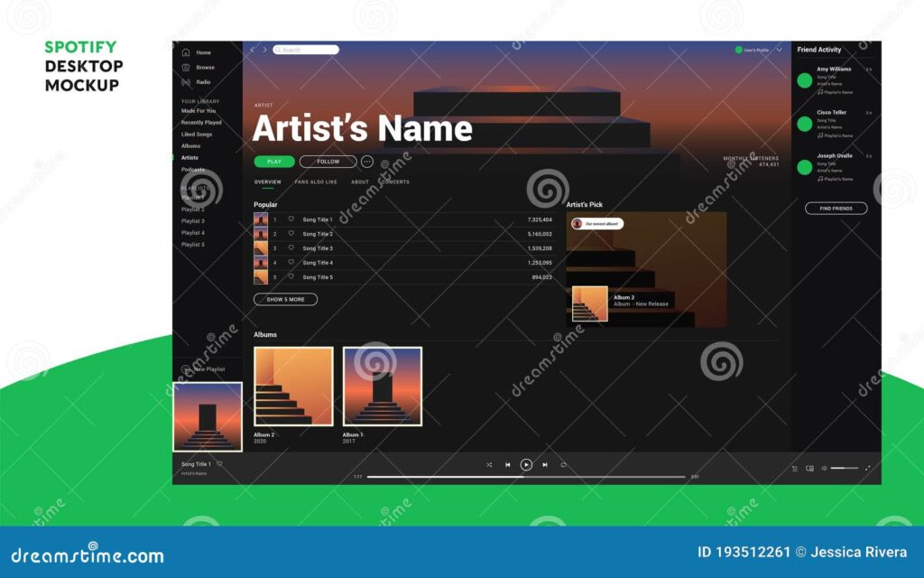Skip to next track
Screen dimensions: 924x578
[545, 465]
